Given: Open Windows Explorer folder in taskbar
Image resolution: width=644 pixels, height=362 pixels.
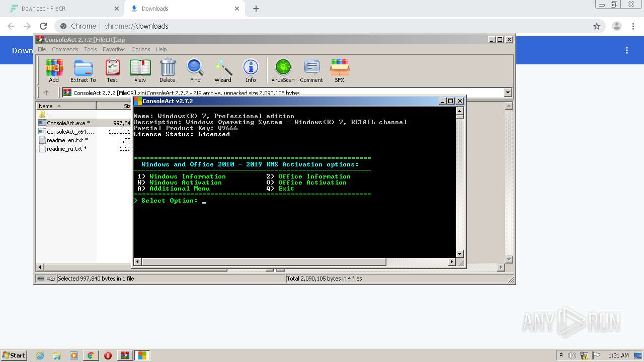Looking at the screenshot, I should click(x=57, y=355).
